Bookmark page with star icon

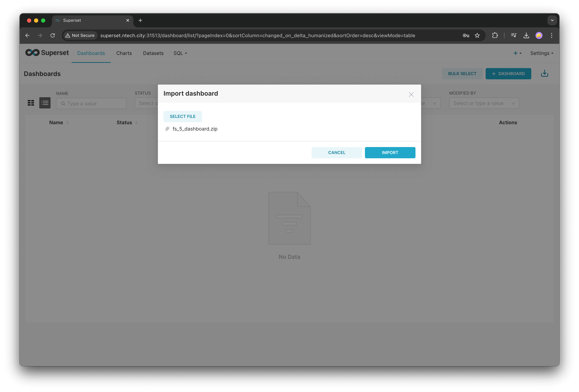tap(477, 35)
